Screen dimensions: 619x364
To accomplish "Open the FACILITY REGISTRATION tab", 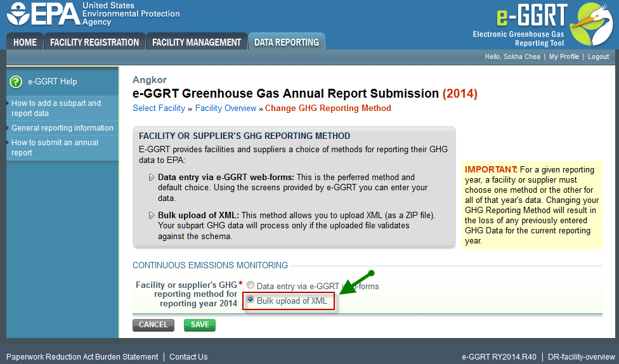I will pyautogui.click(x=94, y=42).
